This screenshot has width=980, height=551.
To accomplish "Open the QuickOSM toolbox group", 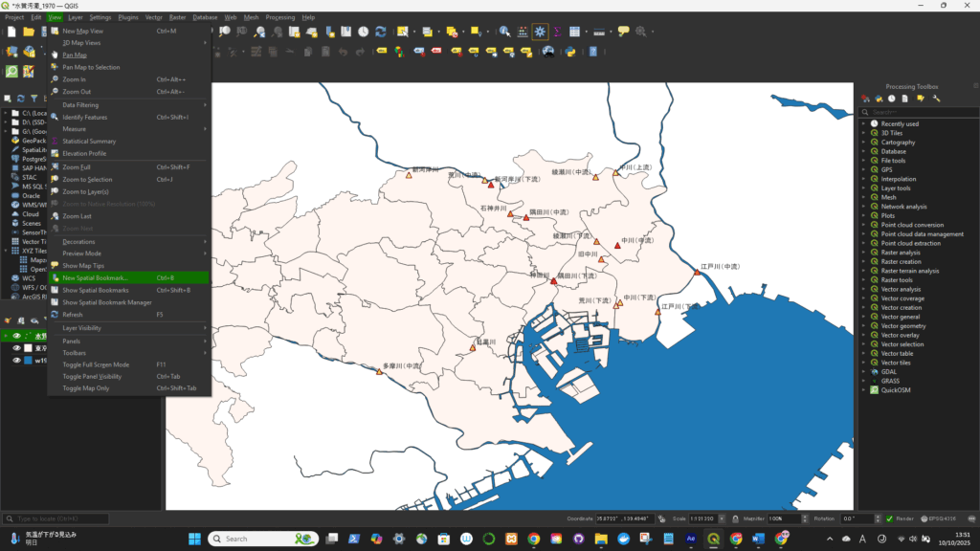I will click(897, 389).
